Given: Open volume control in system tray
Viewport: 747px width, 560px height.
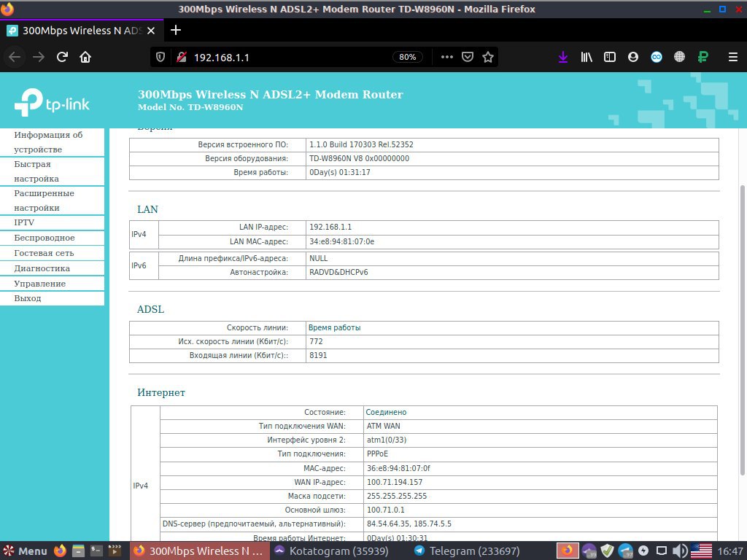Looking at the screenshot, I should tap(680, 551).
